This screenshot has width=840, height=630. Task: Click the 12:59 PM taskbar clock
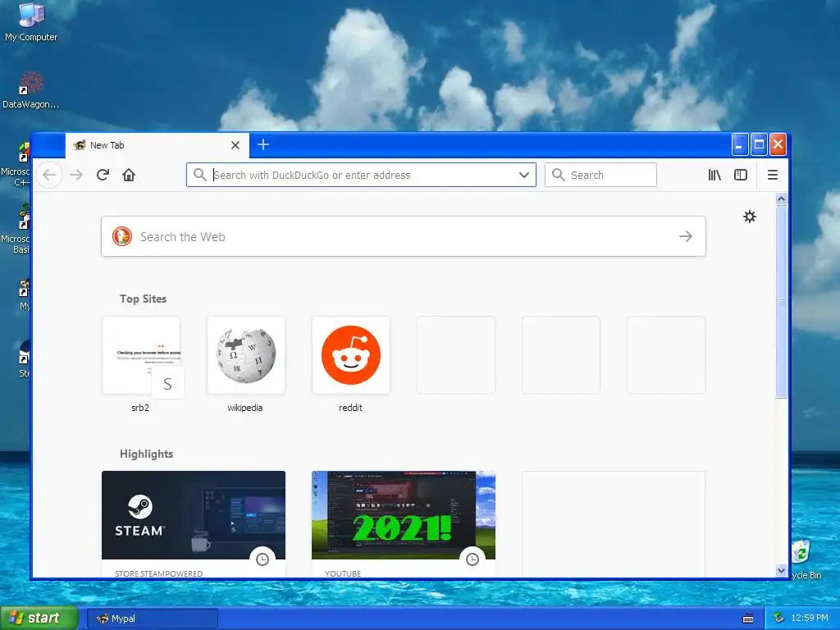(x=810, y=619)
